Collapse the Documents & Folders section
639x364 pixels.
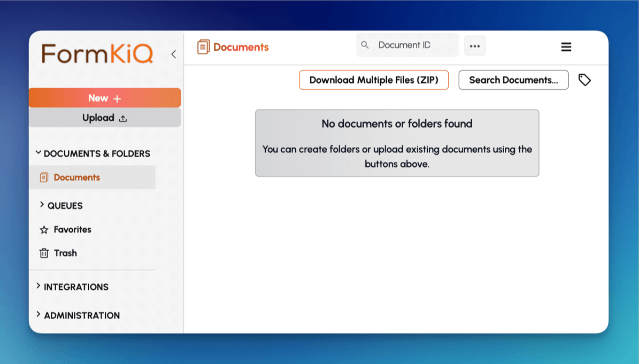point(39,153)
